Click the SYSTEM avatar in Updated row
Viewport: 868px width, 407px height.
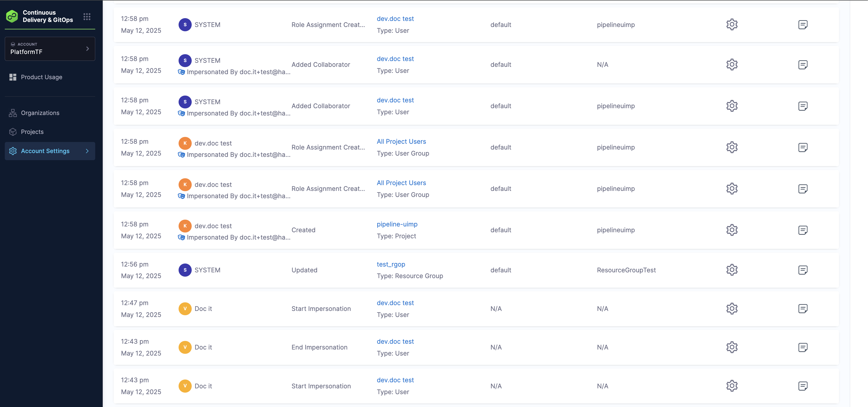(185, 270)
